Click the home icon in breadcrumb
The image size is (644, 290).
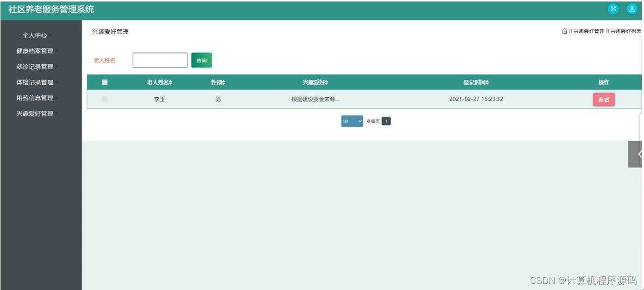point(564,31)
